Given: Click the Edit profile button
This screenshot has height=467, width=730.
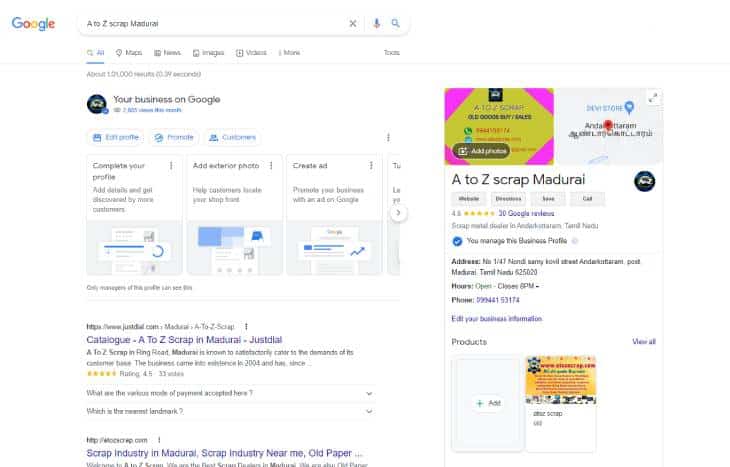Looking at the screenshot, I should point(115,137).
